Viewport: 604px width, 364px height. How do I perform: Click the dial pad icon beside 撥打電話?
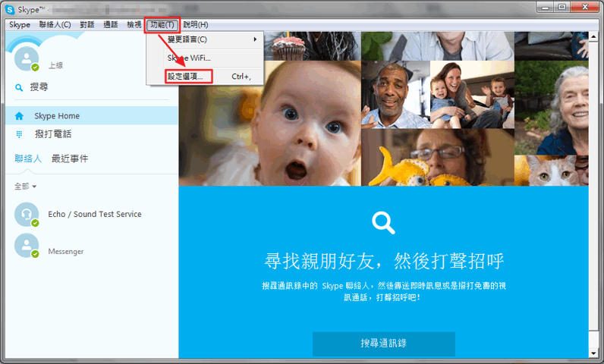19,134
